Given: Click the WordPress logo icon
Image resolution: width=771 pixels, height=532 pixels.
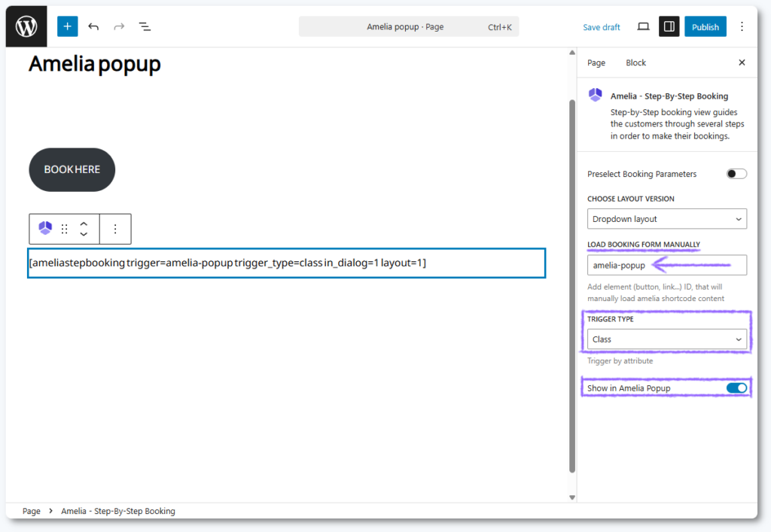Looking at the screenshot, I should pyautogui.click(x=26, y=27).
